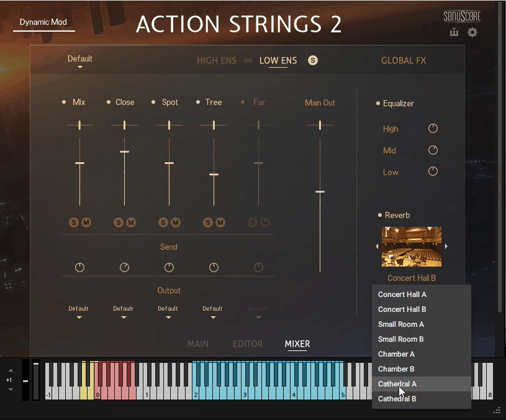The image size is (506, 420).
Task: Click the link icon between HIGH ENS and LOW ENS
Action: (249, 60)
